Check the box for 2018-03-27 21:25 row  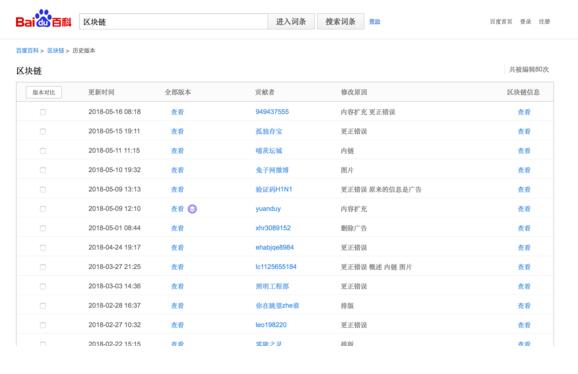[x=43, y=267]
